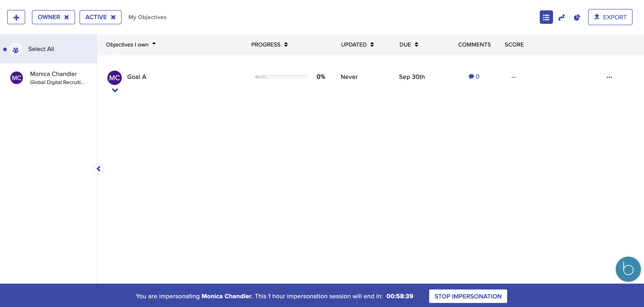This screenshot has width=644, height=307.
Task: Click the COMMENTS column header
Action: point(474,44)
